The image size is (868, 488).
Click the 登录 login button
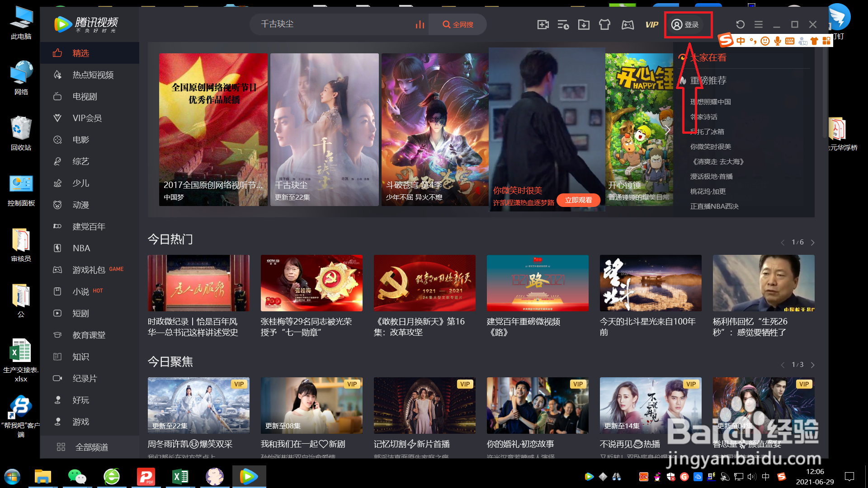point(685,25)
